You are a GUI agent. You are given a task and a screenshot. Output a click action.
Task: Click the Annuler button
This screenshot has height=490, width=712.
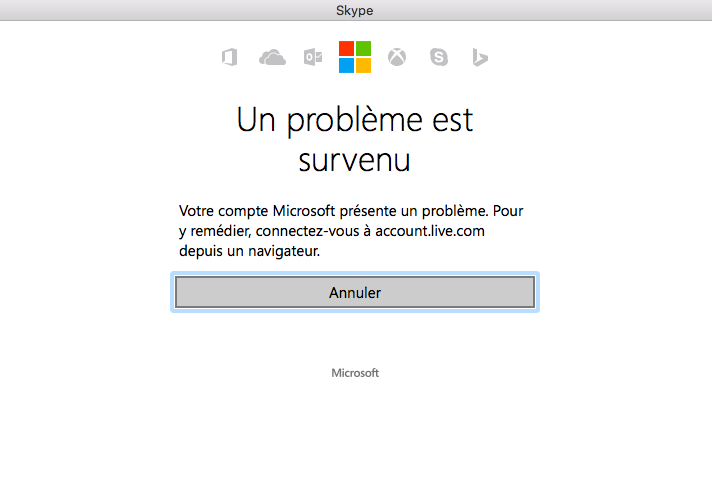(355, 292)
